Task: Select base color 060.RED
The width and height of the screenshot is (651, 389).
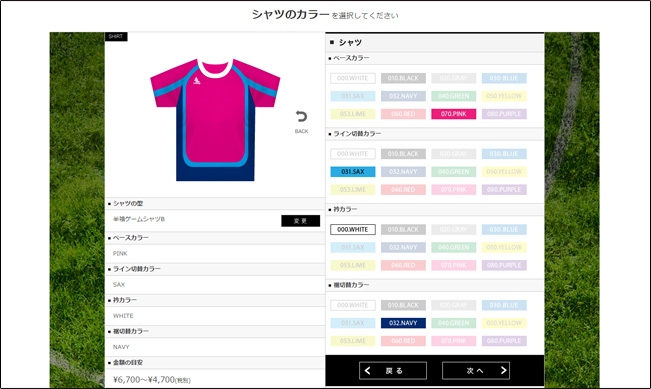Action: pyautogui.click(x=403, y=114)
